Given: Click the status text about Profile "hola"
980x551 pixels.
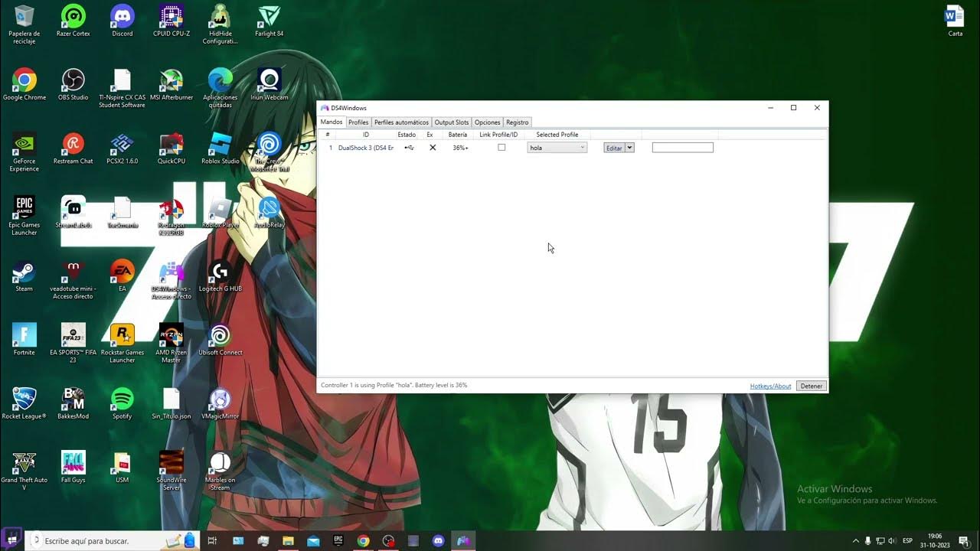Looking at the screenshot, I should coord(394,386).
